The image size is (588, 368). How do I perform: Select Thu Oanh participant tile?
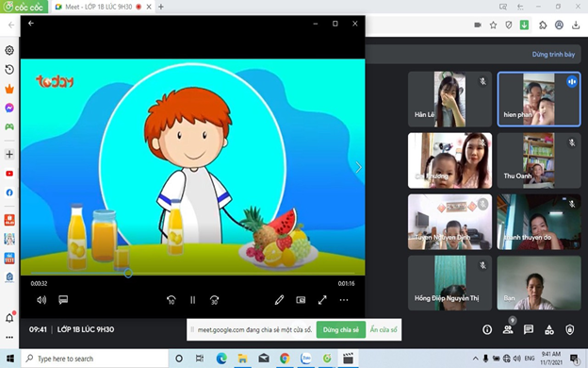(539, 160)
